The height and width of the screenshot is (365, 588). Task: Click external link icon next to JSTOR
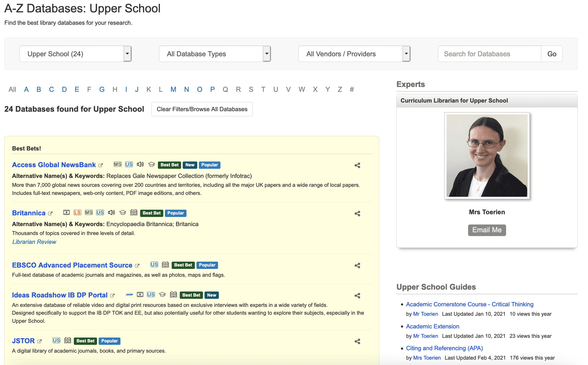[40, 341]
